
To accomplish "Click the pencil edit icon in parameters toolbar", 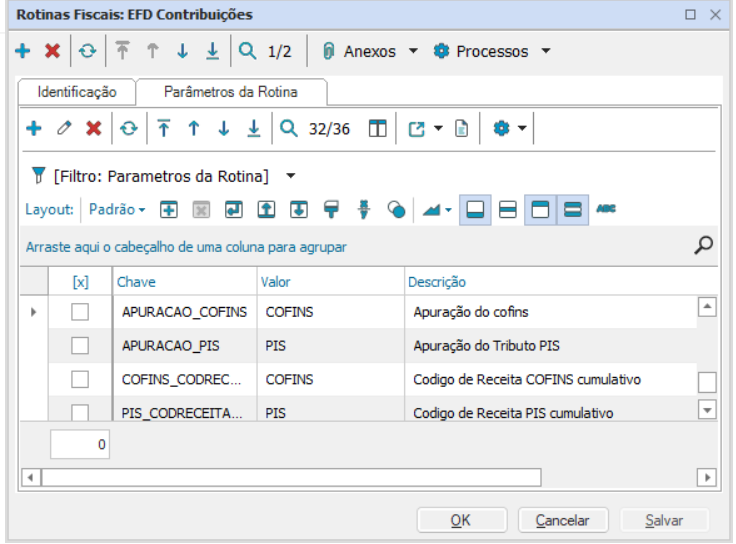I will tap(63, 128).
